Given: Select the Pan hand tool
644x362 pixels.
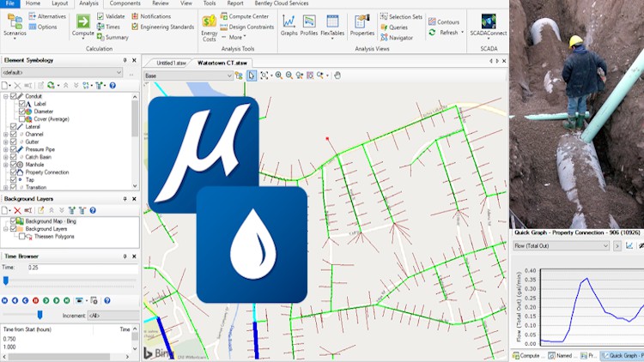Looking at the screenshot, I should click(x=337, y=75).
